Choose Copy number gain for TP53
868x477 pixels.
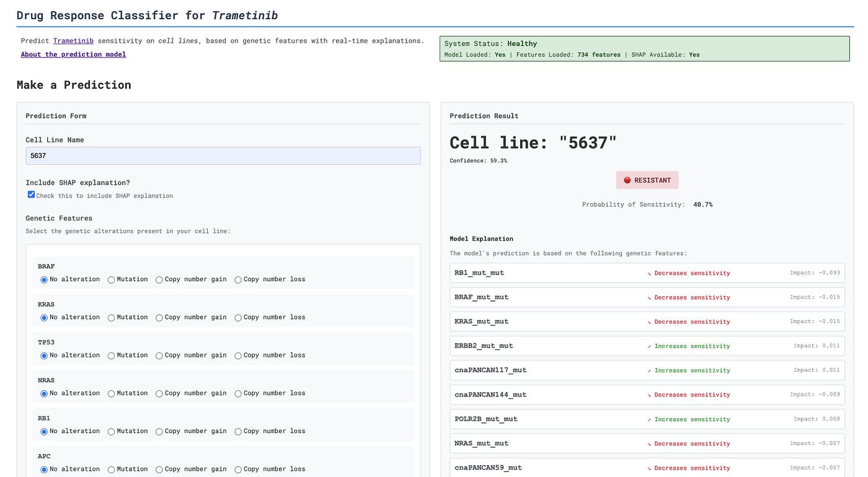[159, 356]
